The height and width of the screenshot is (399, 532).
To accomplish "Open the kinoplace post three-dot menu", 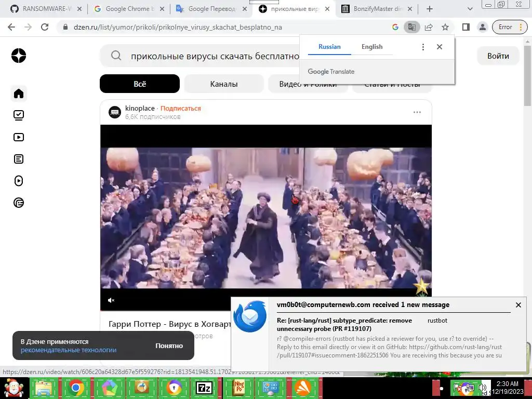I will point(417,112).
